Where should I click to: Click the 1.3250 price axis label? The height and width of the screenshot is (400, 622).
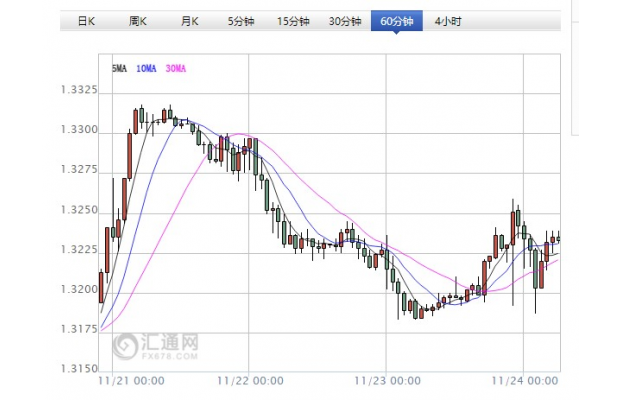pos(79,210)
